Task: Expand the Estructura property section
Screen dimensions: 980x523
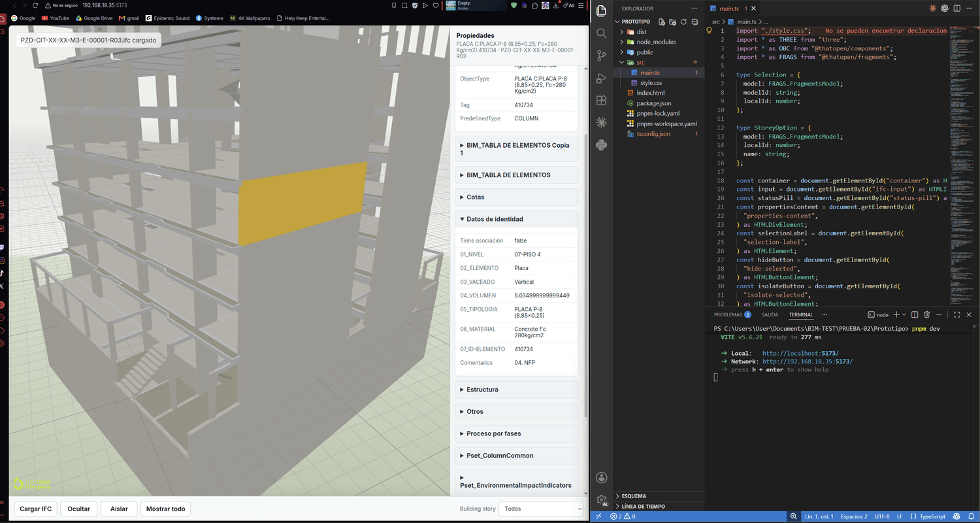Action: click(517, 390)
